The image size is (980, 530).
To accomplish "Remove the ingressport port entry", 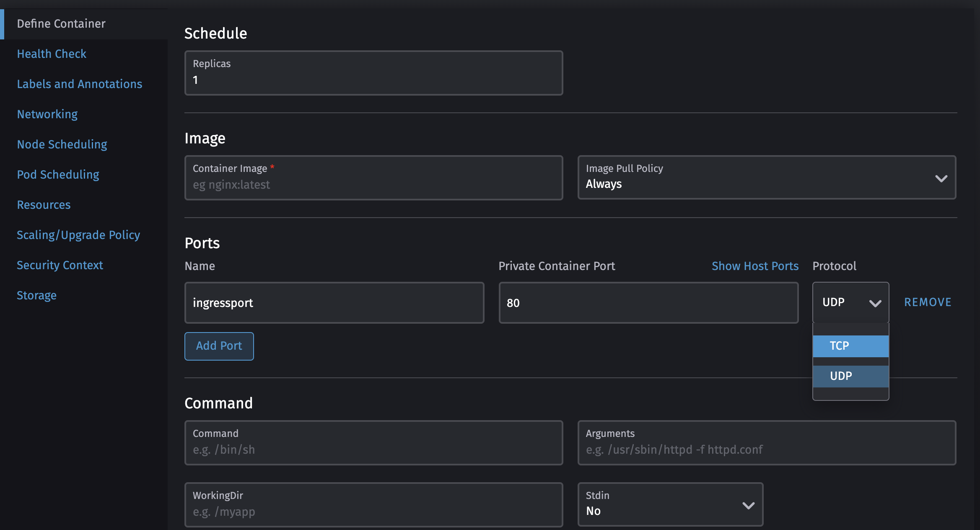I will point(927,302).
